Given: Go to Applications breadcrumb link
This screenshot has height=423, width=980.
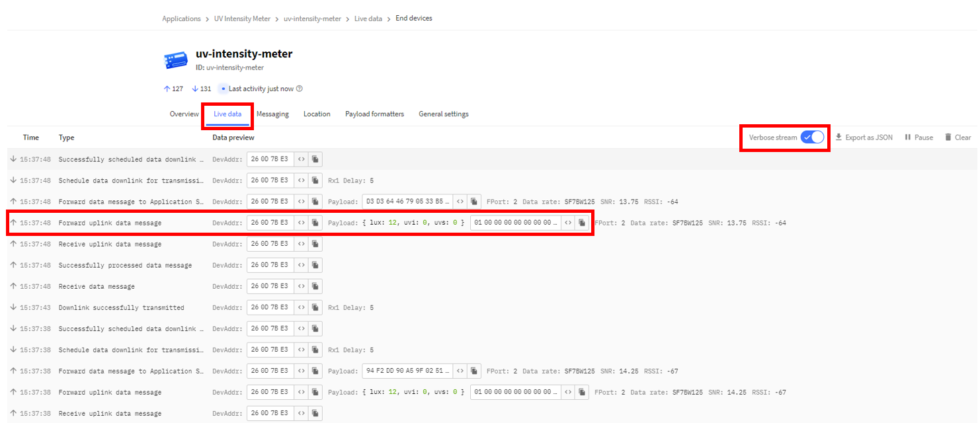Looking at the screenshot, I should point(181,19).
